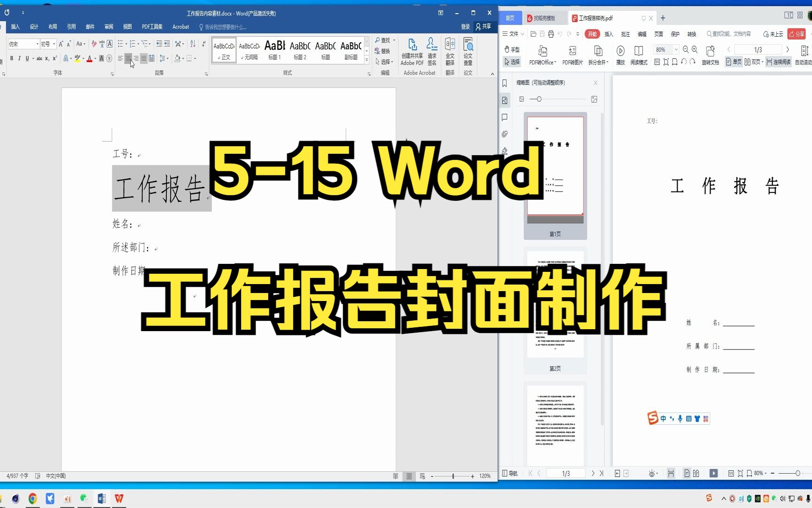The width and height of the screenshot is (812, 508).
Task: Toggle center alignment in Word
Action: tap(128, 58)
